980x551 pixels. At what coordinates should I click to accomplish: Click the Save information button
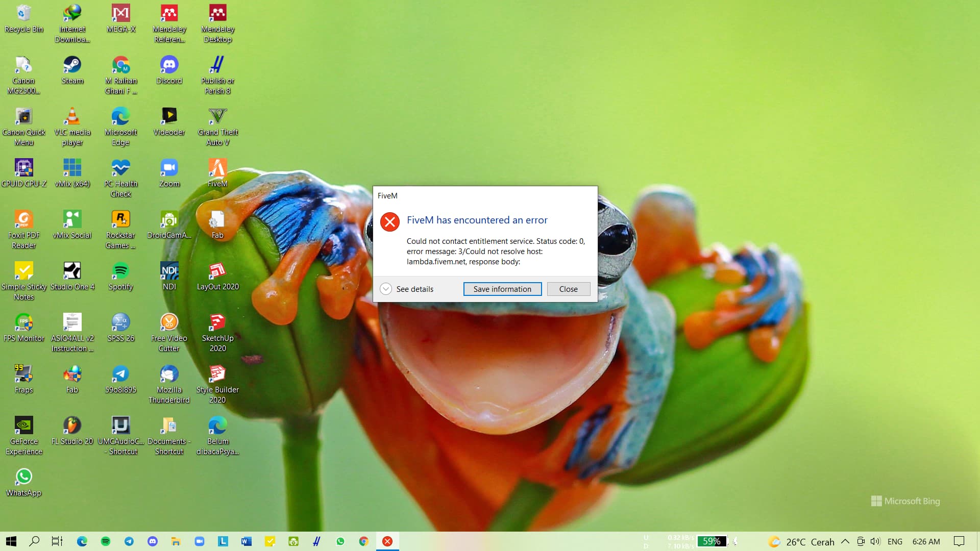tap(502, 289)
